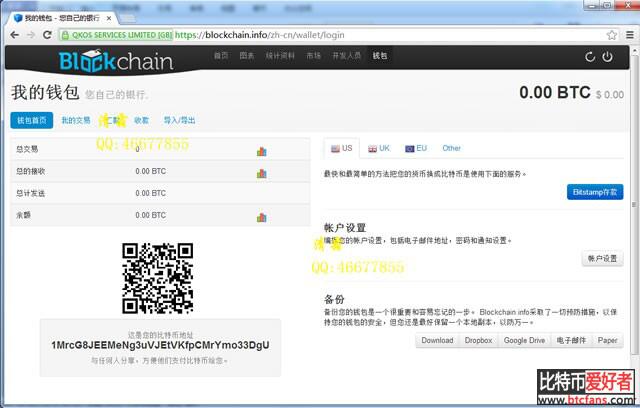The width and height of the screenshot is (640, 408).
Task: Bookmark this page with the star icon
Action: tap(611, 35)
